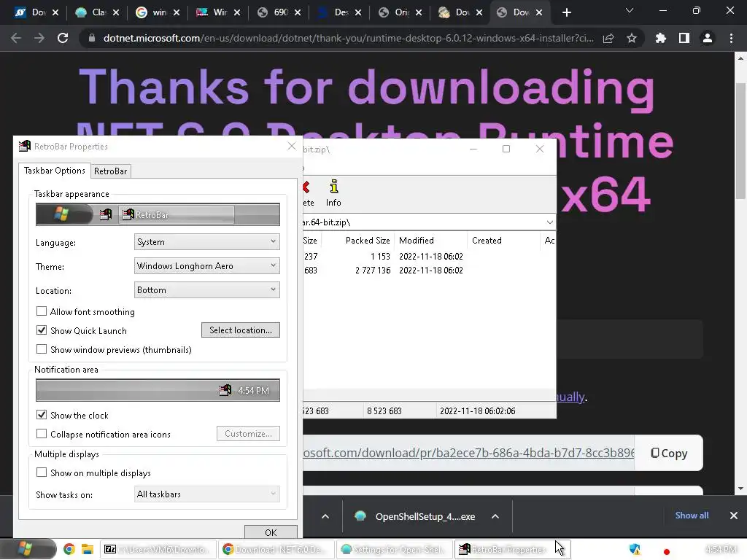747x560 pixels.
Task: Click red dot tray icon
Action: 666,551
